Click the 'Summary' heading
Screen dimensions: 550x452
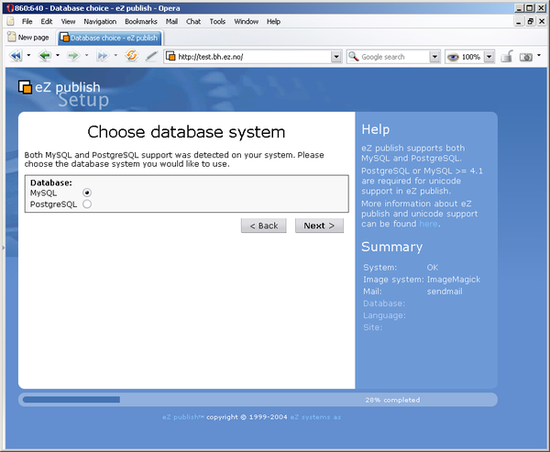(x=392, y=247)
